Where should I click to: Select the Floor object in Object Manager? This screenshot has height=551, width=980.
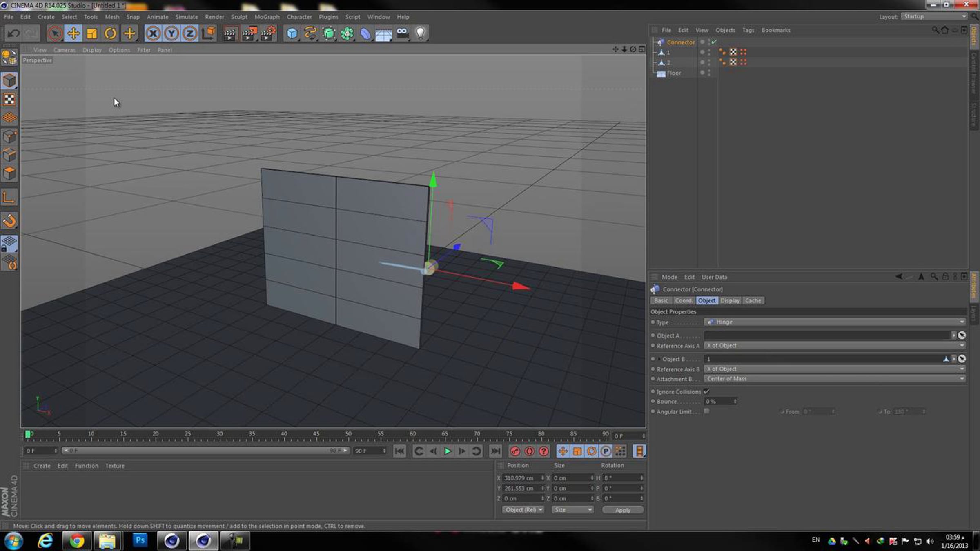point(674,73)
